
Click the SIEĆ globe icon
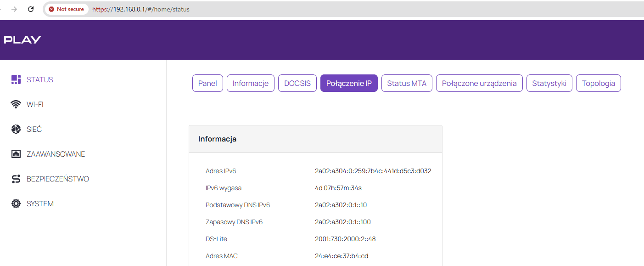coord(16,130)
